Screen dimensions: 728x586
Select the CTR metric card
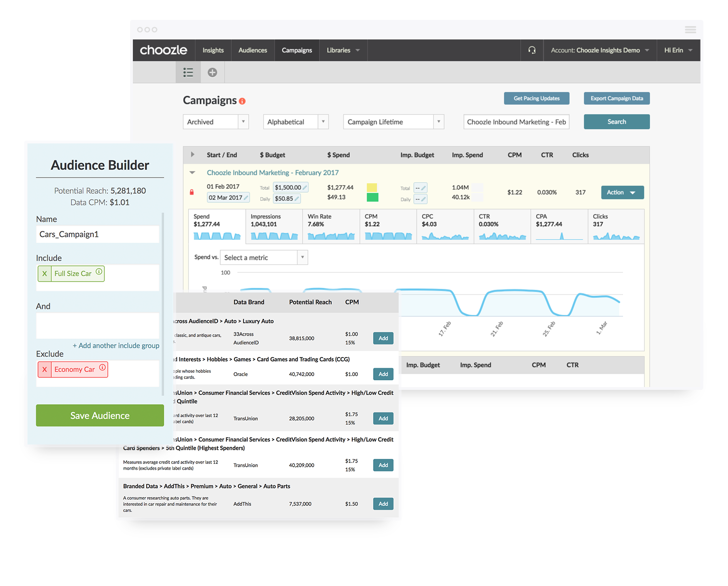[502, 227]
